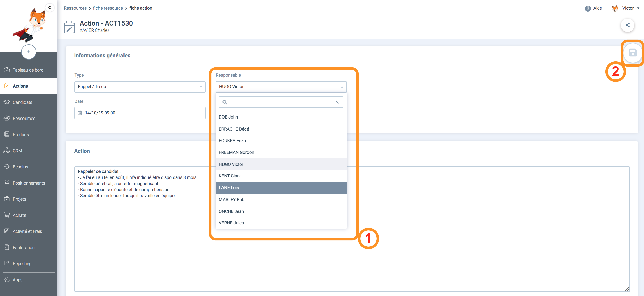The image size is (644, 296).
Task: Click the magnifier search icon in dropdown
Action: [x=224, y=102]
